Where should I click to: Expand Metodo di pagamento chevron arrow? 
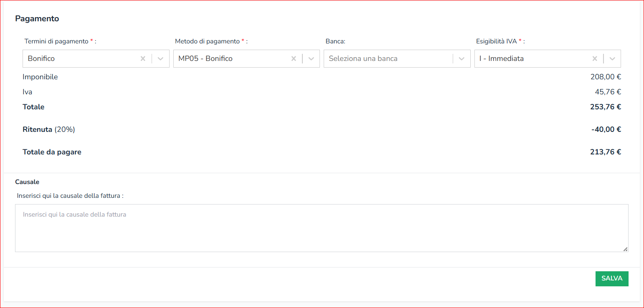click(311, 59)
